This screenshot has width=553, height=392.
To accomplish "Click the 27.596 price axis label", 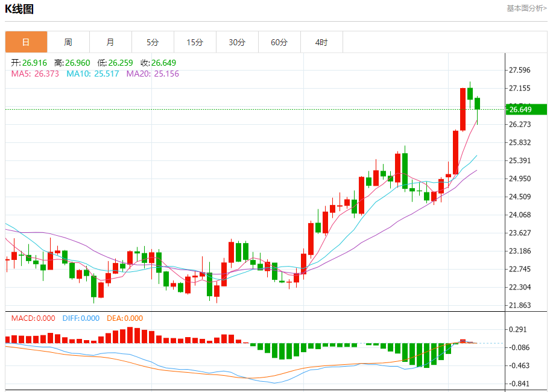I will [519, 70].
